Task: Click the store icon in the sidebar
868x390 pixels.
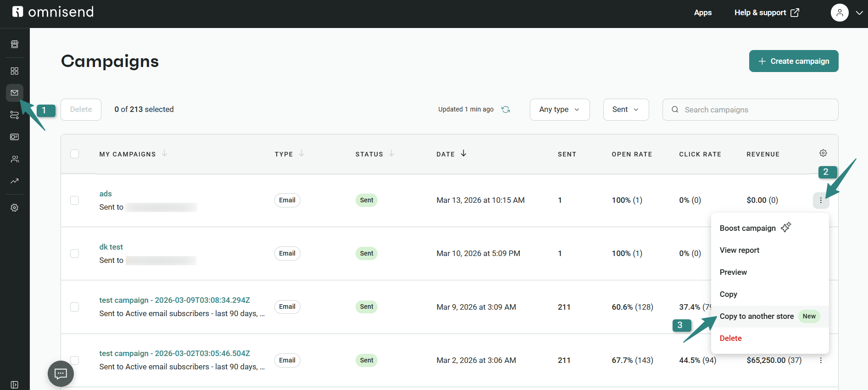Action: point(15,44)
